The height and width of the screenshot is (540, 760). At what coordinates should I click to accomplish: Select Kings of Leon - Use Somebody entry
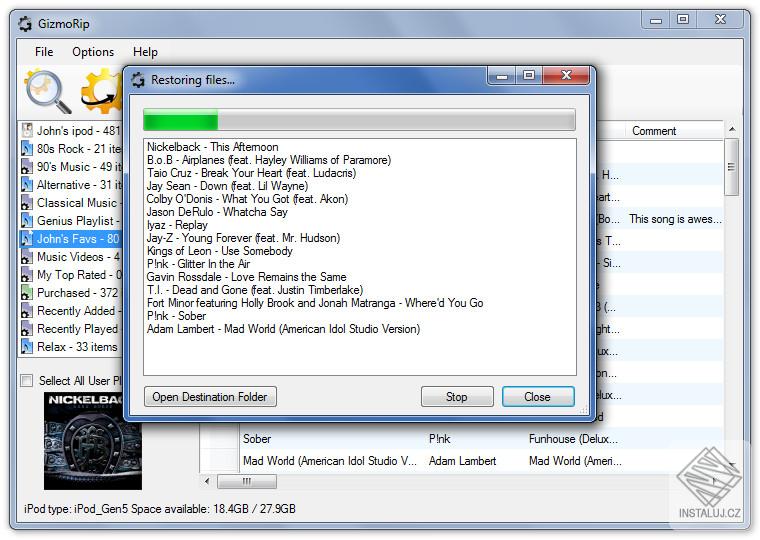(x=220, y=251)
